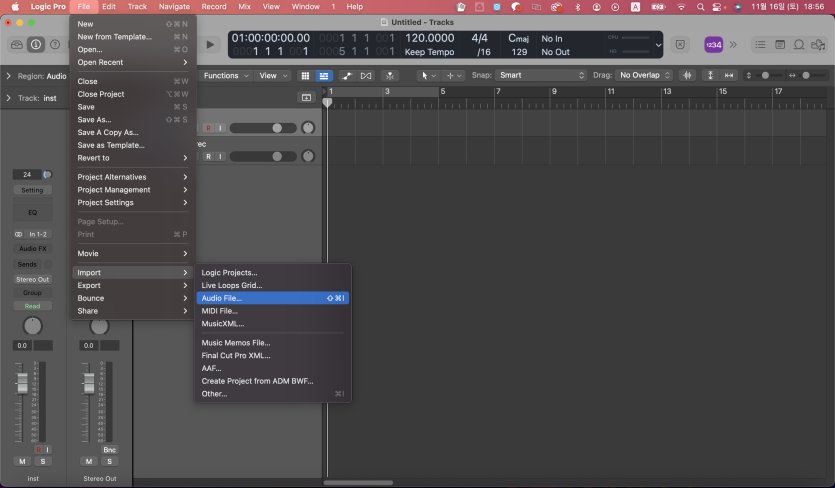This screenshot has width=835, height=488.
Task: Expand the Region Audio disclosure triangle
Action: click(x=9, y=76)
